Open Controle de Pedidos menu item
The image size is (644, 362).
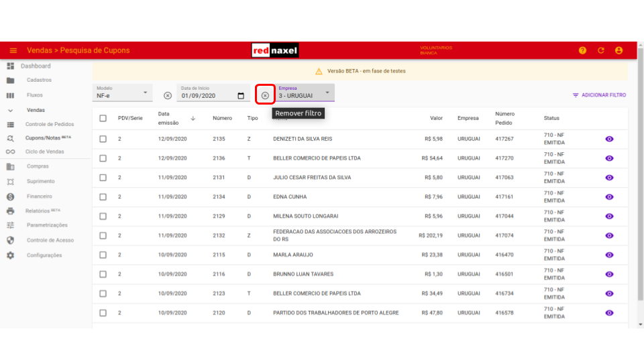coord(49,125)
